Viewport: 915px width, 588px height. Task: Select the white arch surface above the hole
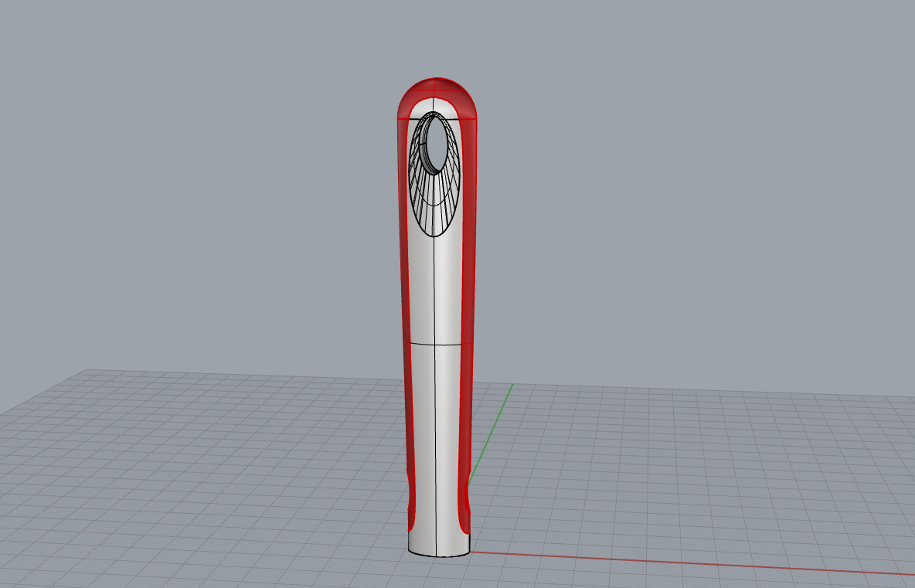click(437, 107)
